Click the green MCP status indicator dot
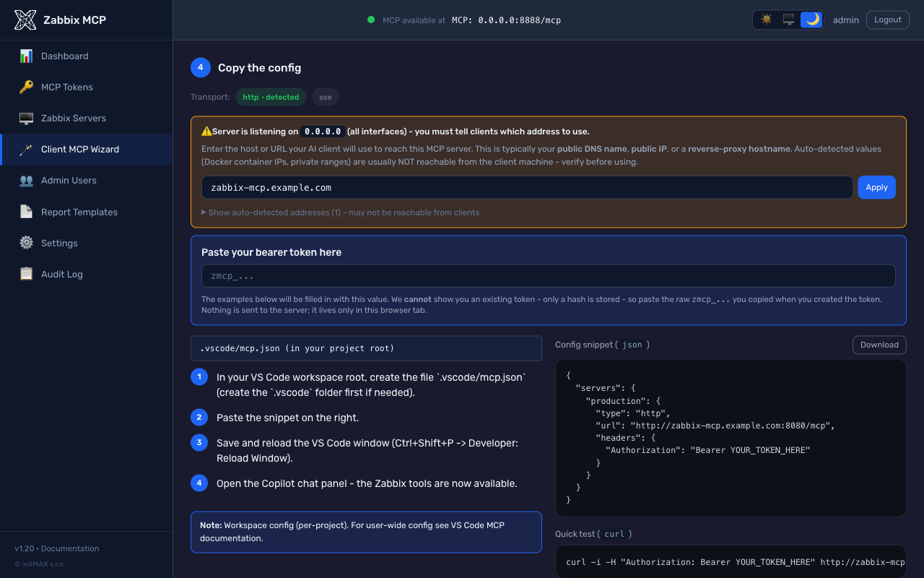Image resolution: width=924 pixels, height=578 pixels. click(x=371, y=20)
